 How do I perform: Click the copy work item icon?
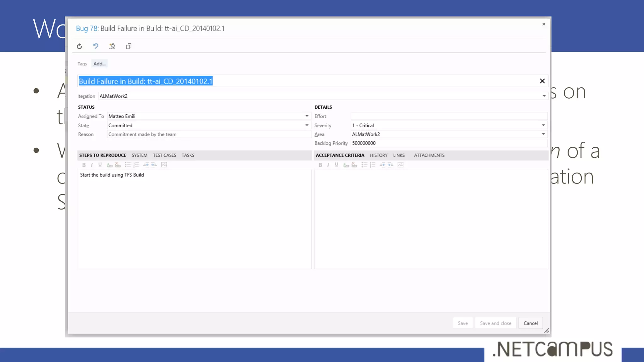(129, 46)
